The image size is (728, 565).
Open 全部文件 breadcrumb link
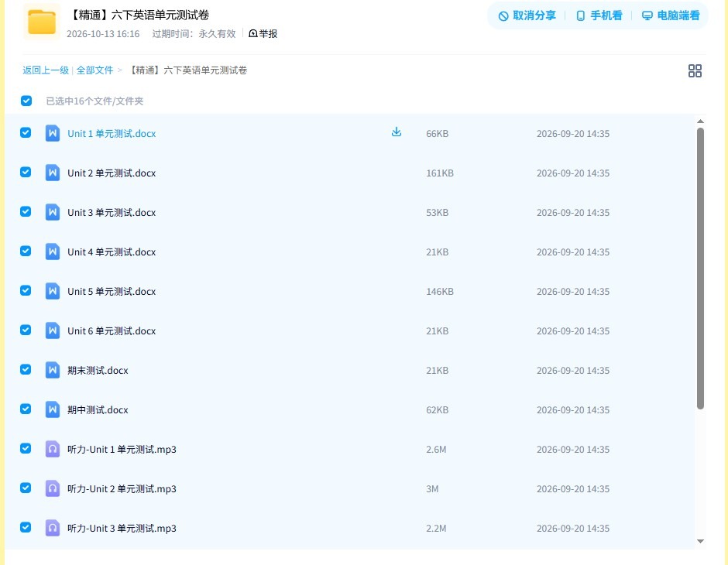point(94,70)
